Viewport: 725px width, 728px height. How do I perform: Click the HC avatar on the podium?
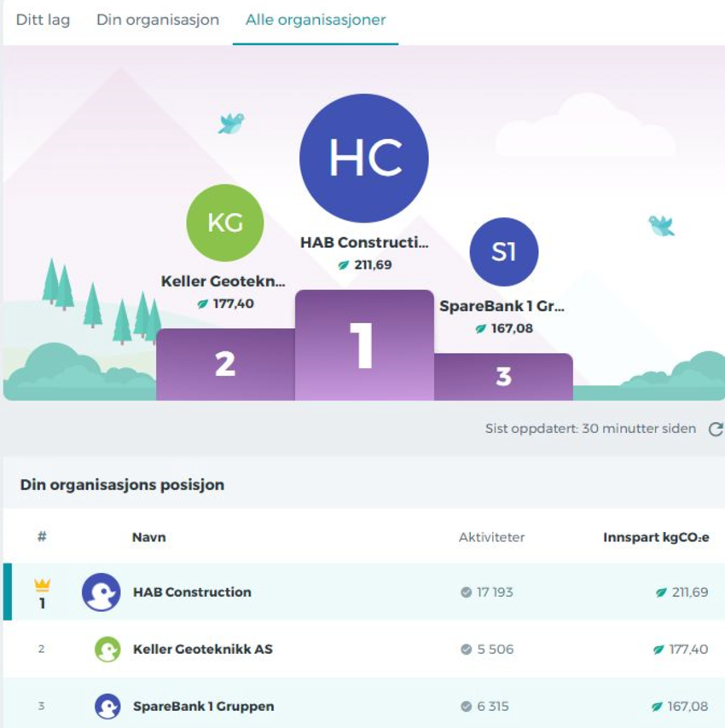pyautogui.click(x=363, y=159)
